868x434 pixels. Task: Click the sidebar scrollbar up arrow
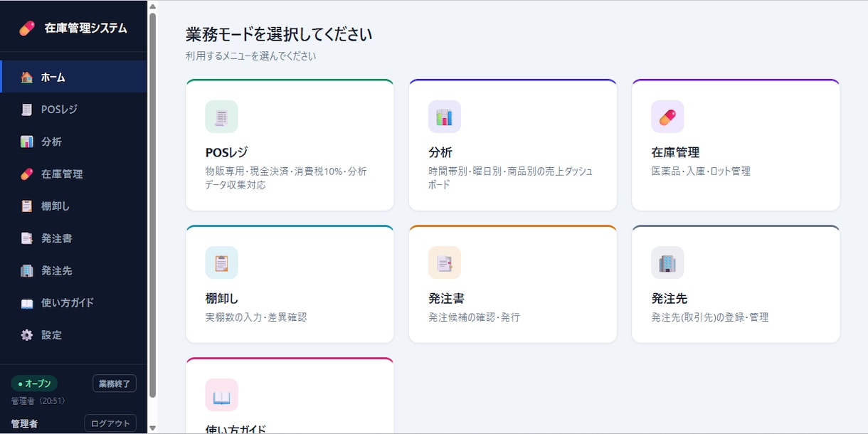click(x=152, y=6)
